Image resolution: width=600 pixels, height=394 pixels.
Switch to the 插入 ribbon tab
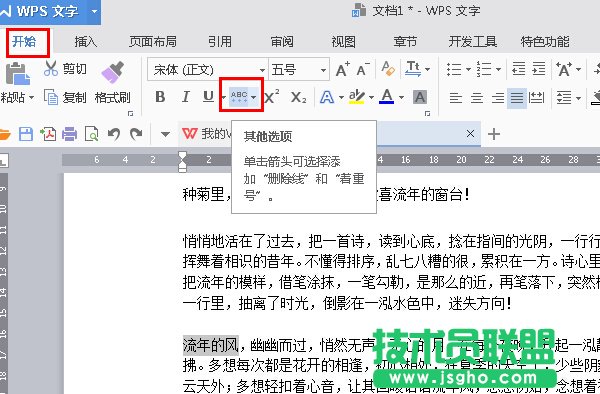pyautogui.click(x=86, y=41)
